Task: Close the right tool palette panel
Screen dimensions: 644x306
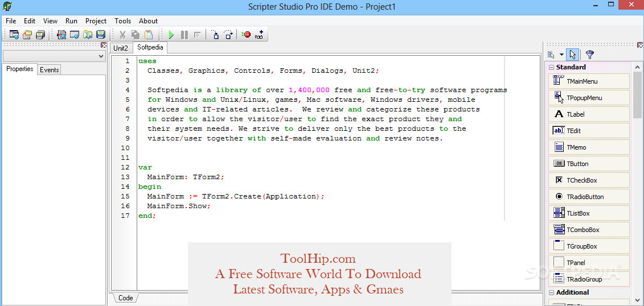Action: (640, 45)
